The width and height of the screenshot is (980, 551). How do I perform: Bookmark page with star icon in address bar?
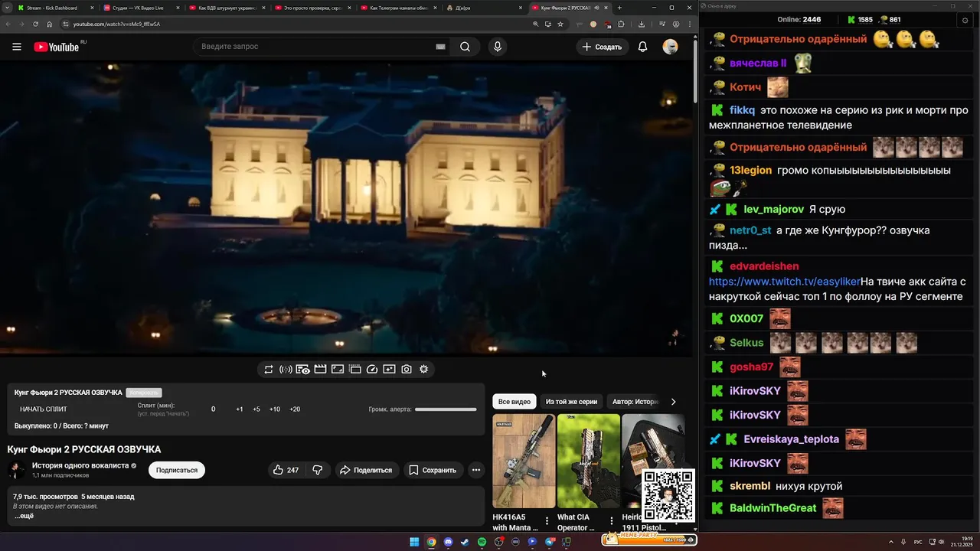(560, 24)
